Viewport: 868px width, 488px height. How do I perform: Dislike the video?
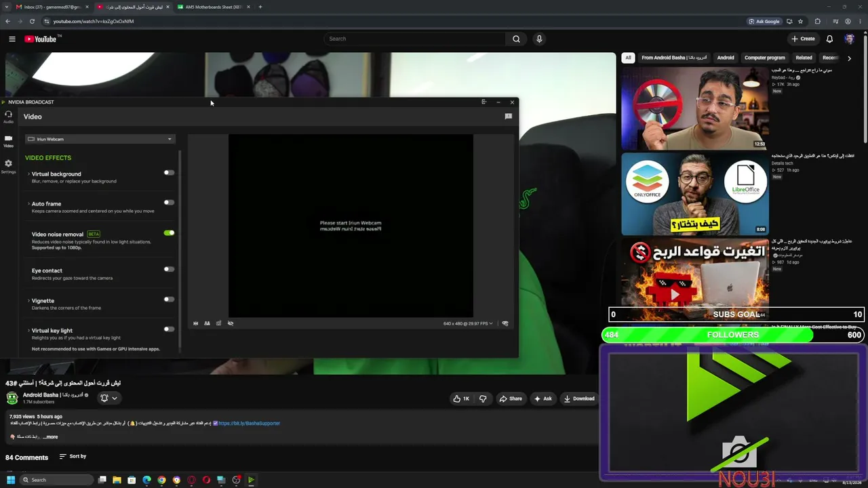[x=483, y=399]
